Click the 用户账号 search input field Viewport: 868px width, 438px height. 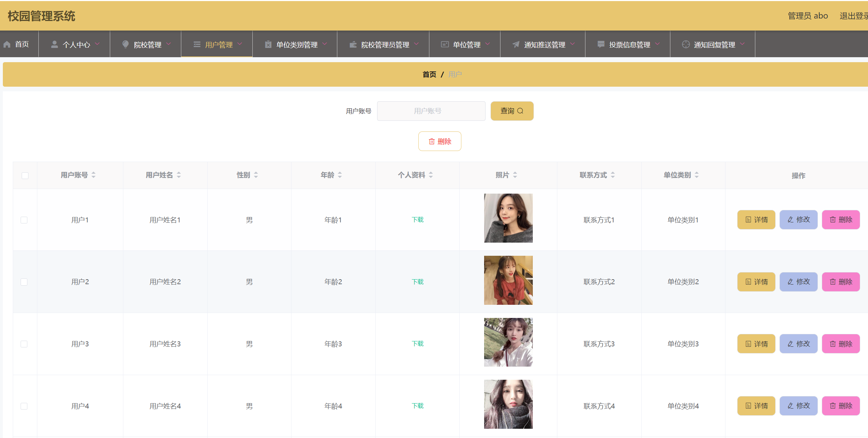click(x=431, y=111)
